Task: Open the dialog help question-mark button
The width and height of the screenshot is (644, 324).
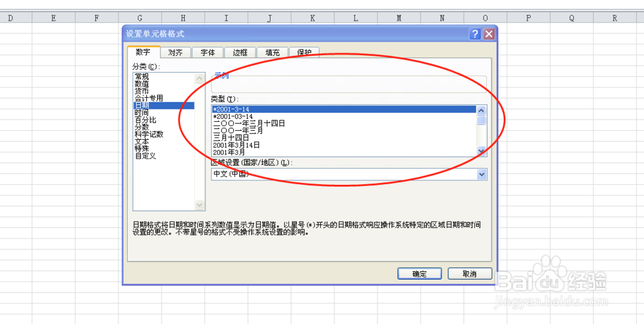Action: 475,33
